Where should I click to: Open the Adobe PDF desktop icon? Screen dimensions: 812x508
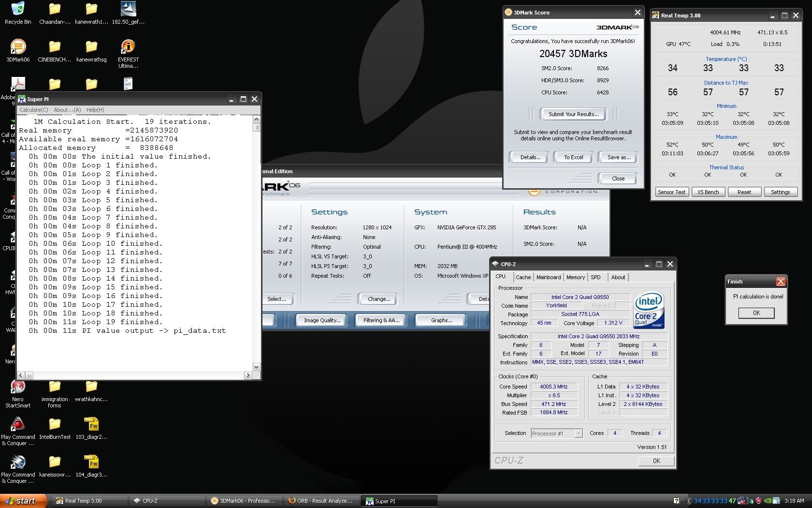[x=18, y=84]
